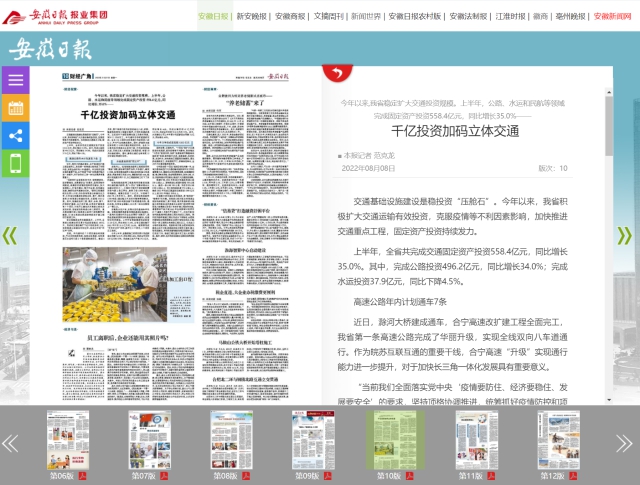
Task: Download the PDF for page 06版
Action: pyautogui.click(x=84, y=476)
